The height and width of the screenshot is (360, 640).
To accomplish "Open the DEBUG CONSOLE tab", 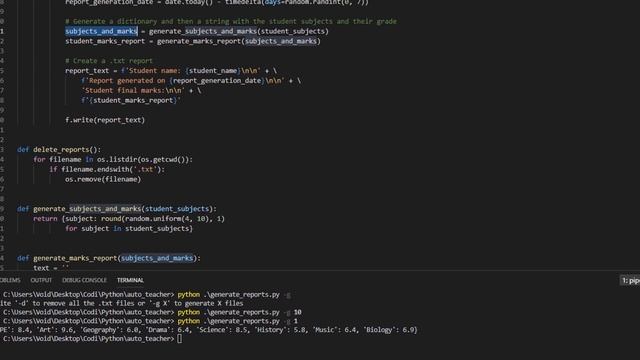I will pyautogui.click(x=84, y=280).
